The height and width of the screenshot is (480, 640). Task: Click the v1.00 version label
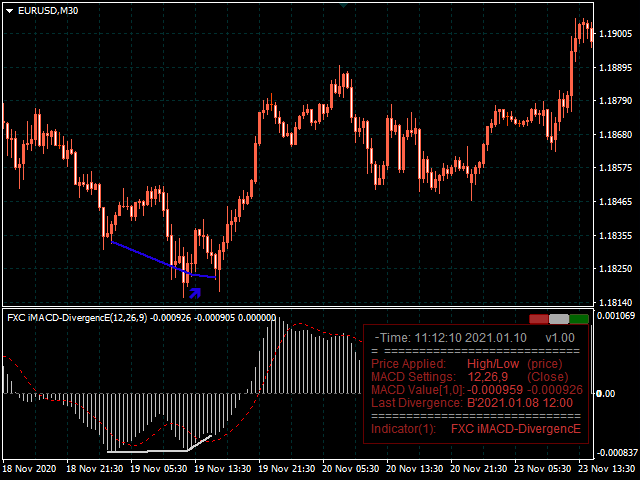(560, 338)
